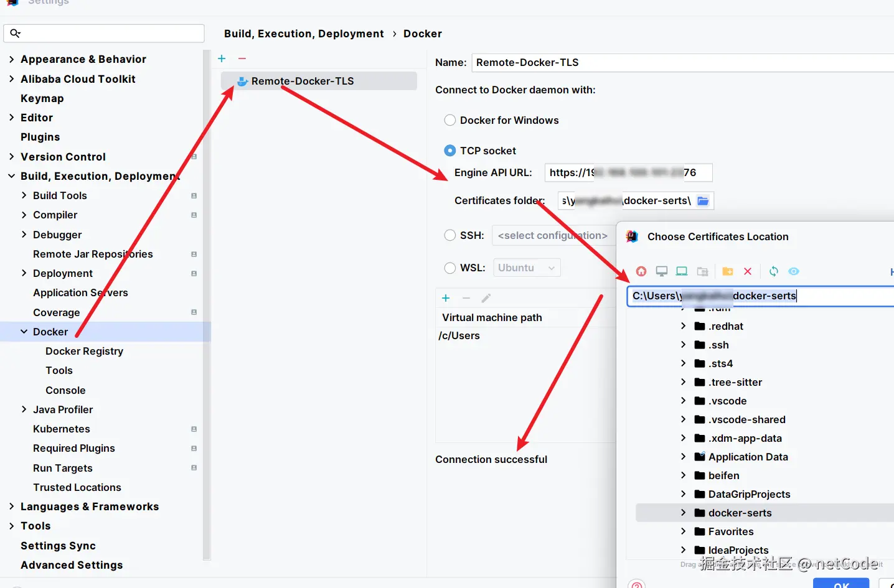Jump to desktop directory in certificates chooser
This screenshot has height=588, width=894.
[x=662, y=271]
